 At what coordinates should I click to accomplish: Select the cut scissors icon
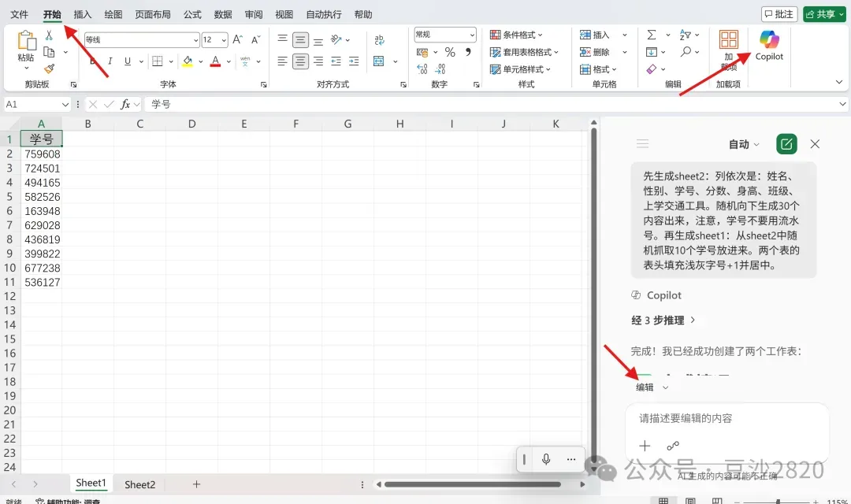click(x=49, y=35)
